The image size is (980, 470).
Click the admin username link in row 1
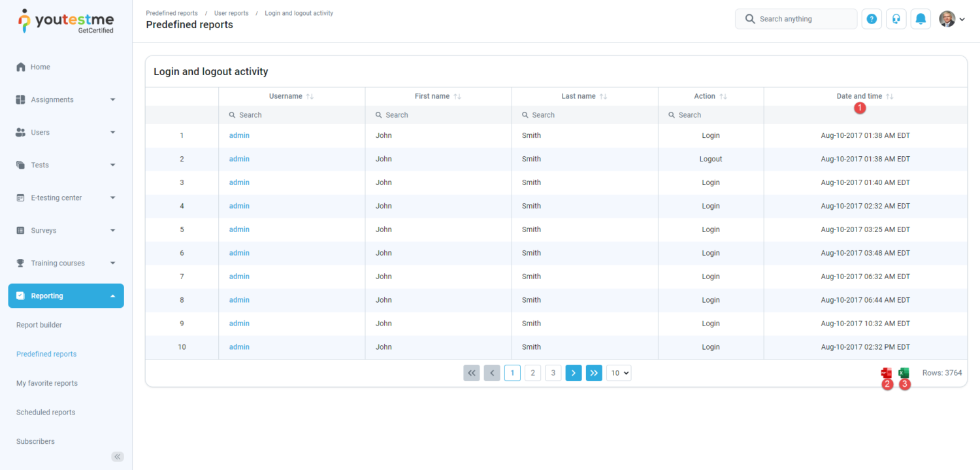pyautogui.click(x=239, y=135)
